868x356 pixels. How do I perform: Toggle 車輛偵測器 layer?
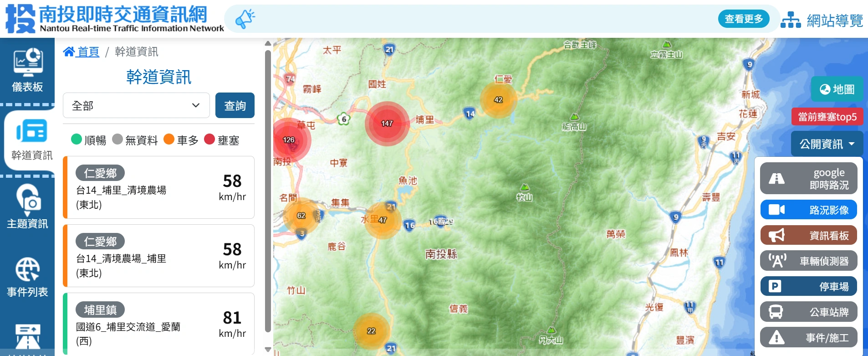point(809,261)
